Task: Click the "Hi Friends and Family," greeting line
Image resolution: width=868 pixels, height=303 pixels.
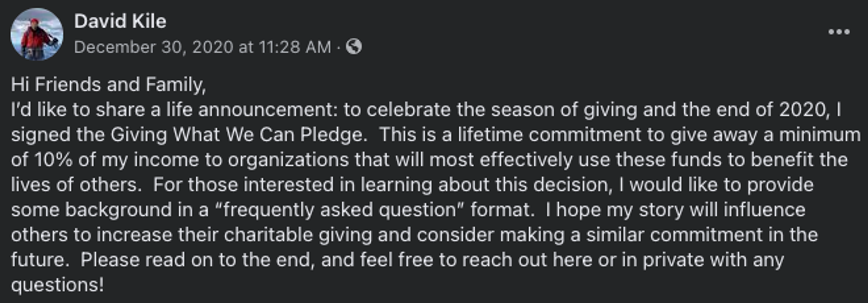Action: pos(108,84)
